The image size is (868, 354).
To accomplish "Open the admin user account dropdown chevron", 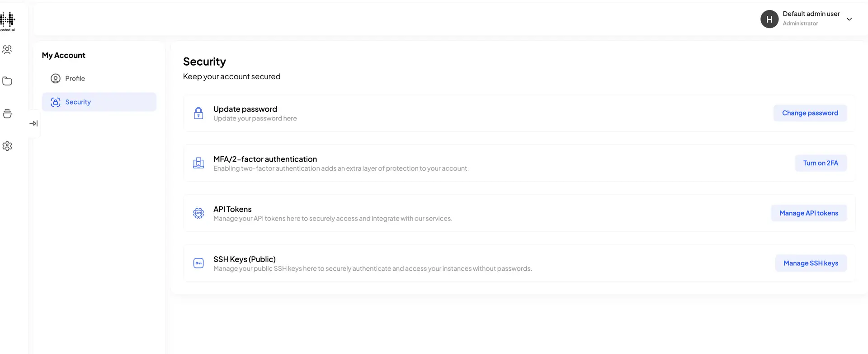I will [x=849, y=19].
